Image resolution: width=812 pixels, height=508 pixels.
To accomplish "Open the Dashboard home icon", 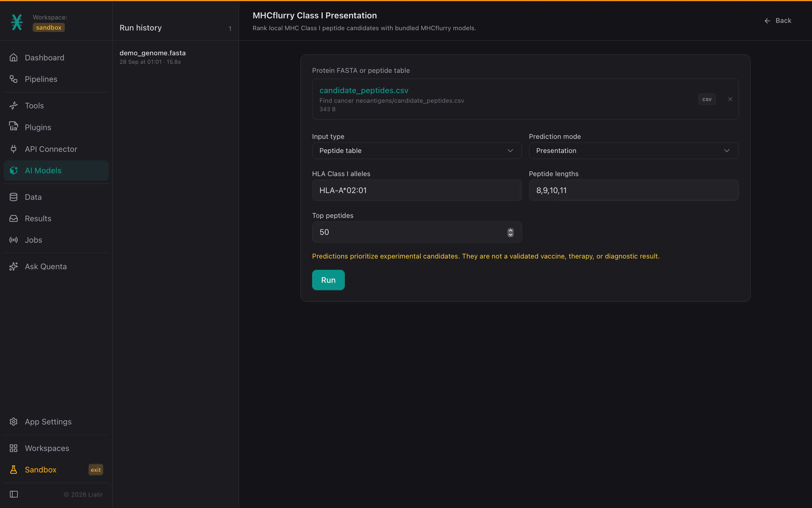I will click(x=14, y=58).
